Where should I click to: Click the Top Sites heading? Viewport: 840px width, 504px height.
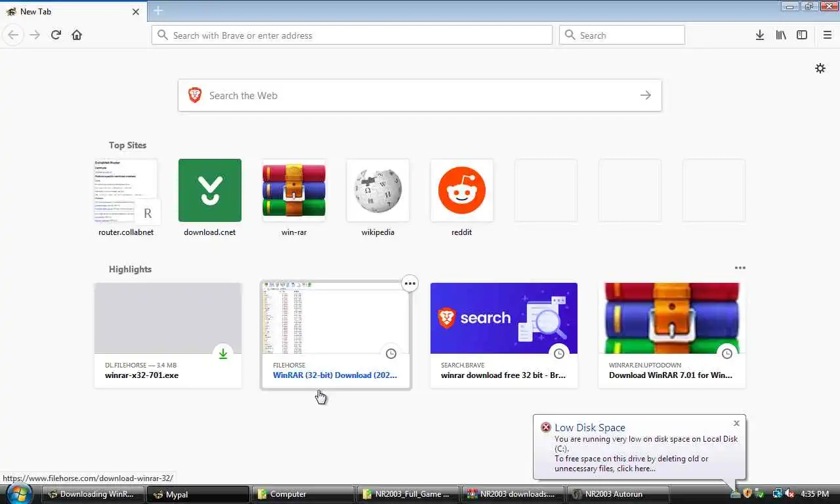tap(128, 145)
